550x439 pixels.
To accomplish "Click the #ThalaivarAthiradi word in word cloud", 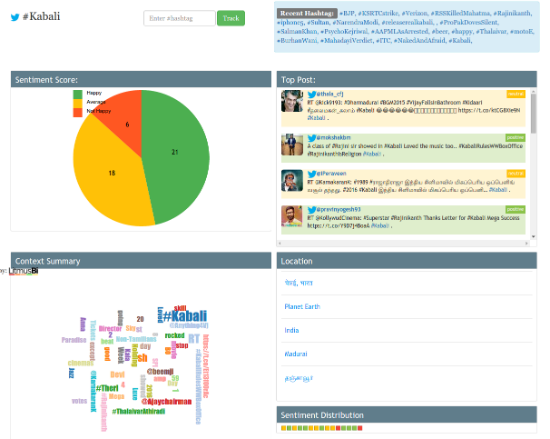I will (139, 411).
